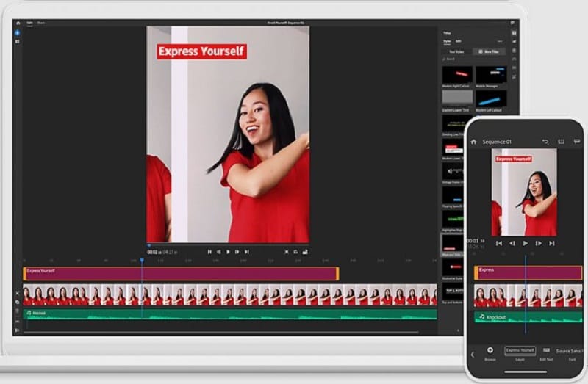Tap go-to-start control on the phone

click(499, 244)
